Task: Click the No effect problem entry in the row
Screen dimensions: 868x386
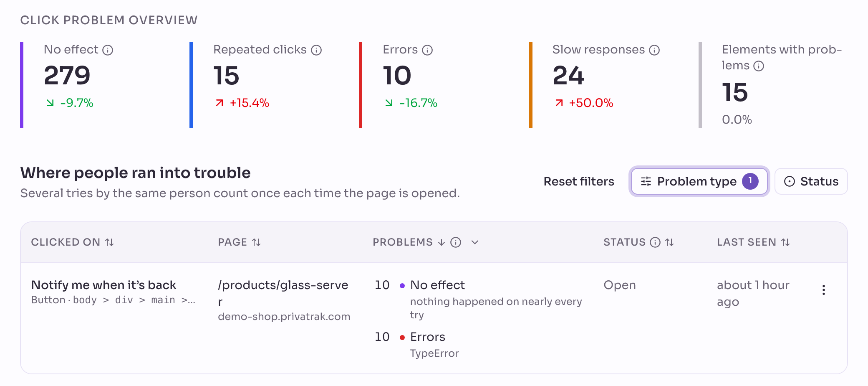Action: tap(437, 285)
